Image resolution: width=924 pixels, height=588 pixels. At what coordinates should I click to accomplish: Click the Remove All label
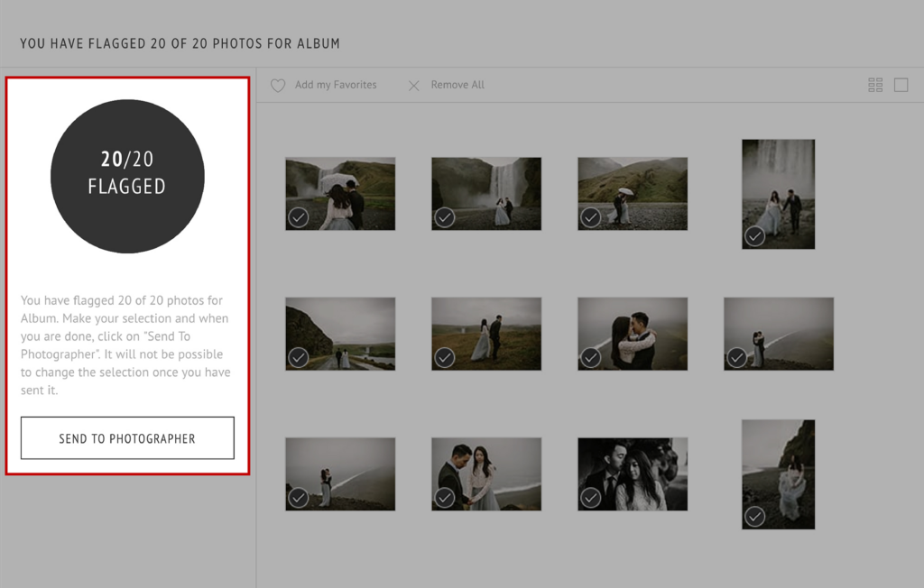457,85
